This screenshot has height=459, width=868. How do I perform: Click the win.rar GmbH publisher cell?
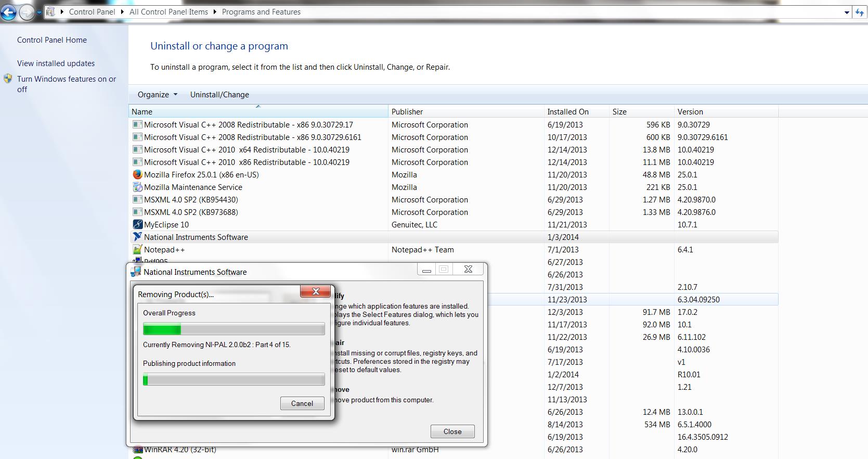click(x=415, y=450)
